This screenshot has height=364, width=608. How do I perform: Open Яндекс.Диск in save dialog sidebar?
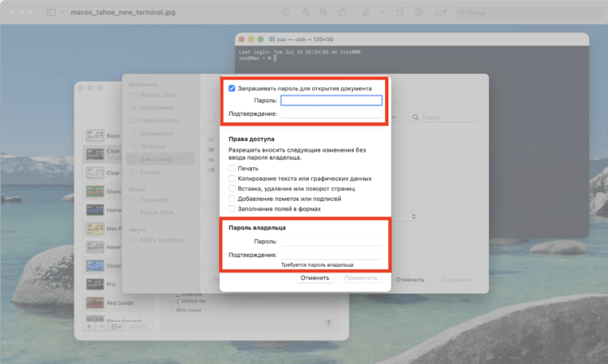[158, 95]
